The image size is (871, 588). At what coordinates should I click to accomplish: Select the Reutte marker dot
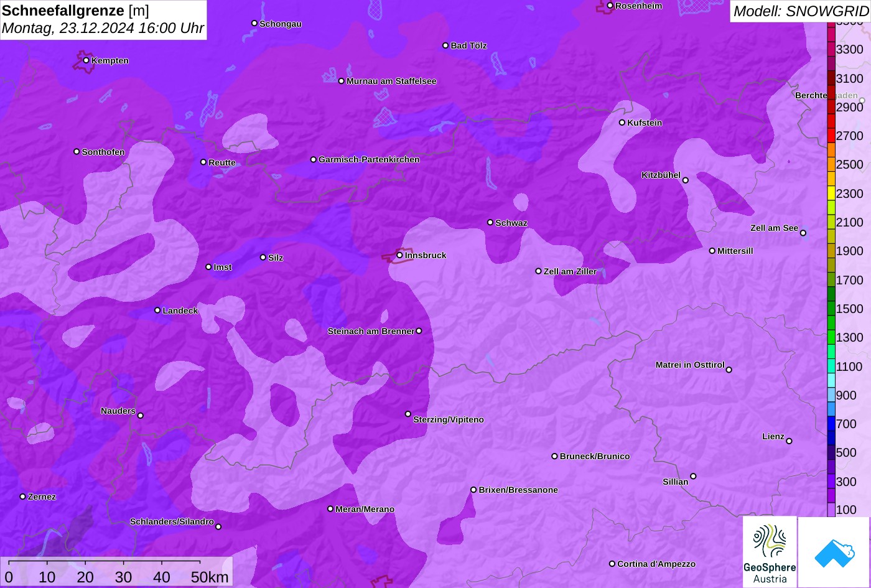tap(203, 162)
